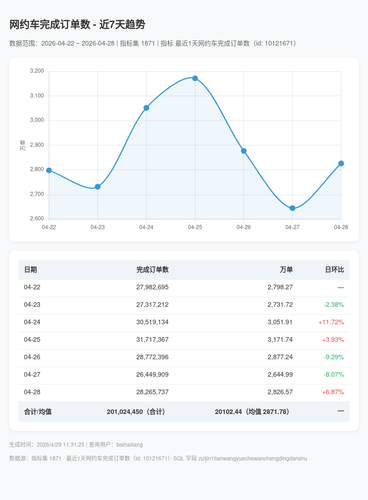Click the 数据源 footer line

[x=158, y=459]
